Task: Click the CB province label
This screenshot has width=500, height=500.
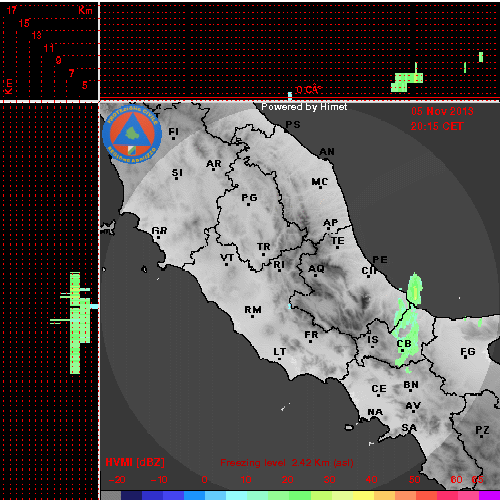Action: [x=404, y=344]
